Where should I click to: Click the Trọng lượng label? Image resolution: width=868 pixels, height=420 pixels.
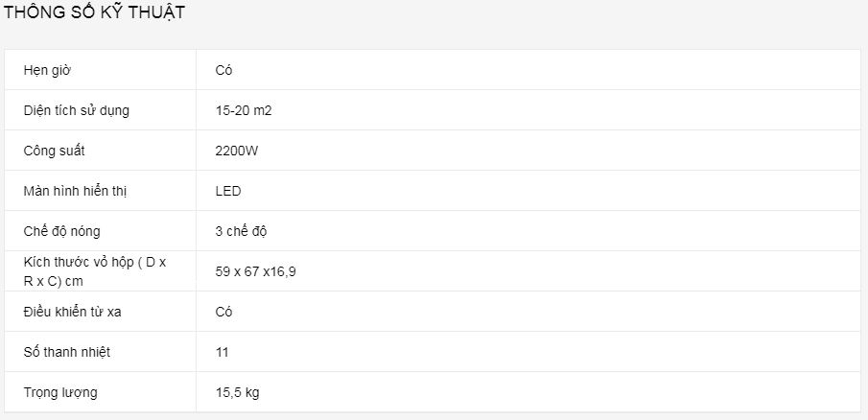pyautogui.click(x=60, y=392)
